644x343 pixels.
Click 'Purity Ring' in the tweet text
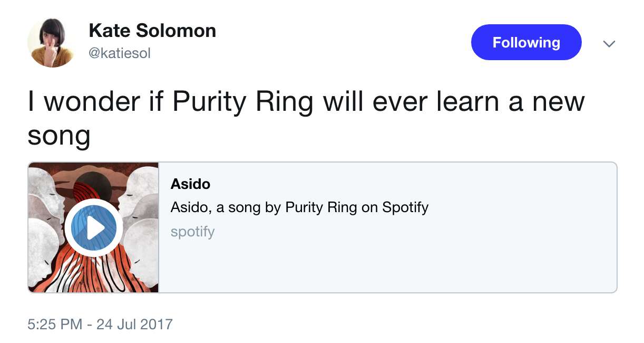pyautogui.click(x=243, y=101)
